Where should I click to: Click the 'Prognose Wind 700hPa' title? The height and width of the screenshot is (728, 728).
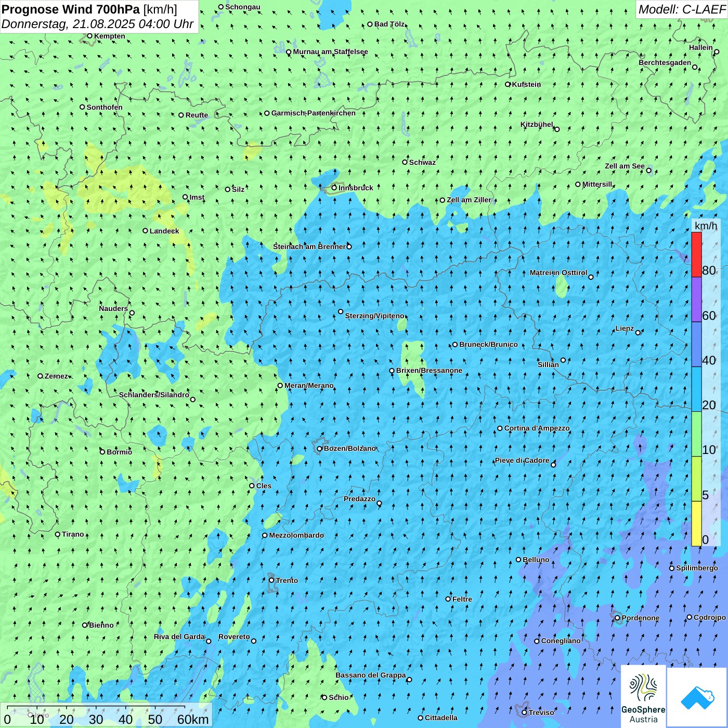tap(71, 9)
